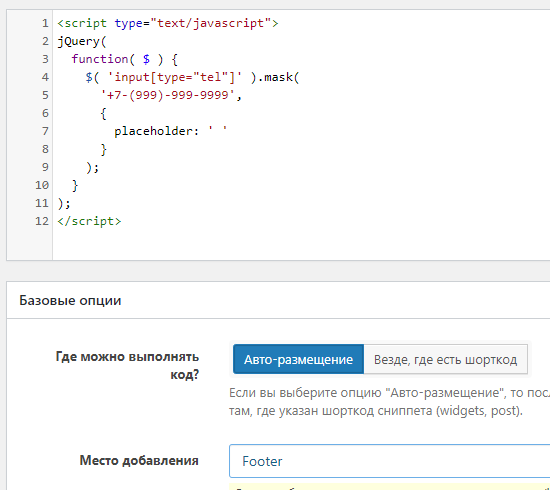Click the "Если вы выберите опцию" help text
Image resolution: width=550 pixels, height=490 pixels.
[389, 402]
